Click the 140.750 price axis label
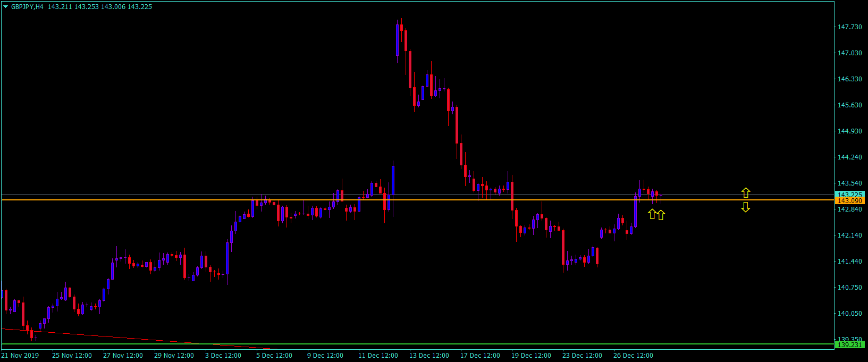Screen dimensions: 868x362 pyautogui.click(x=850, y=288)
